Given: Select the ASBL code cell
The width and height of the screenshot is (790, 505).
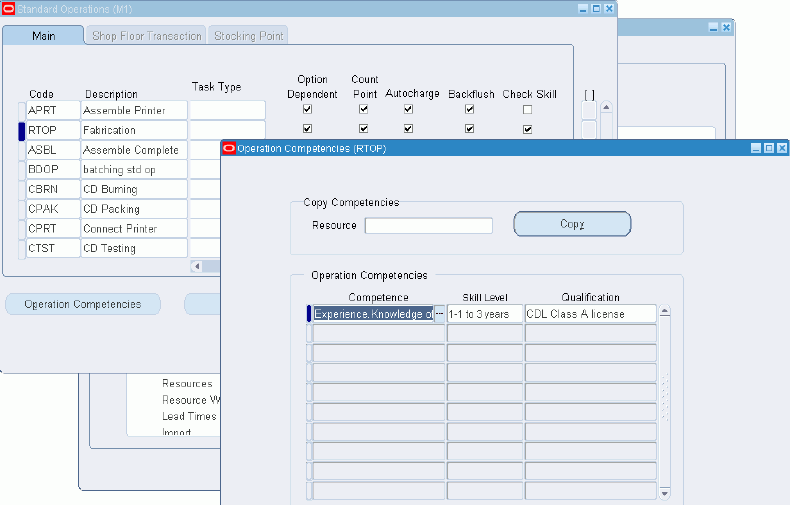Looking at the screenshot, I should (x=53, y=150).
